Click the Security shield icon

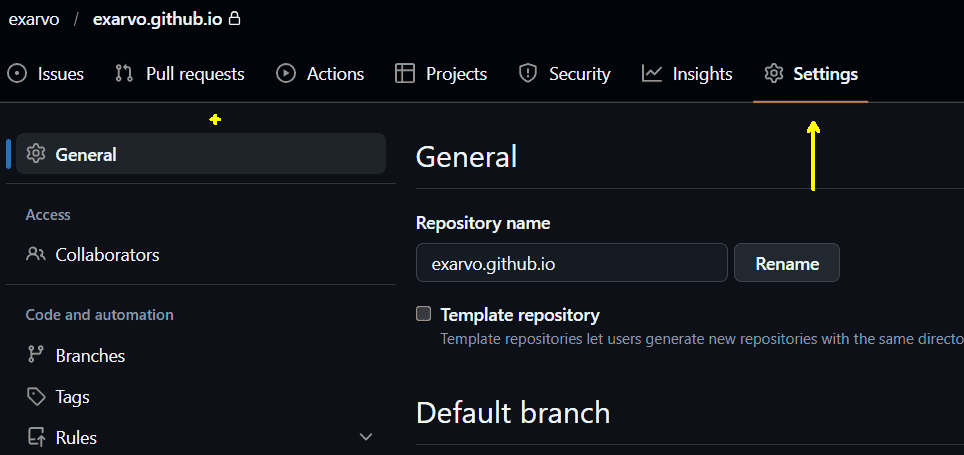click(527, 74)
